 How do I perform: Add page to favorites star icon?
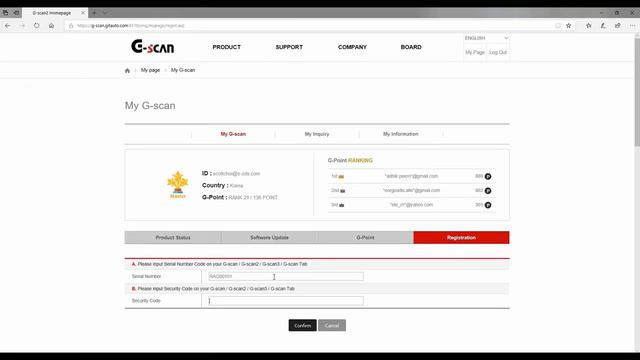(569, 26)
